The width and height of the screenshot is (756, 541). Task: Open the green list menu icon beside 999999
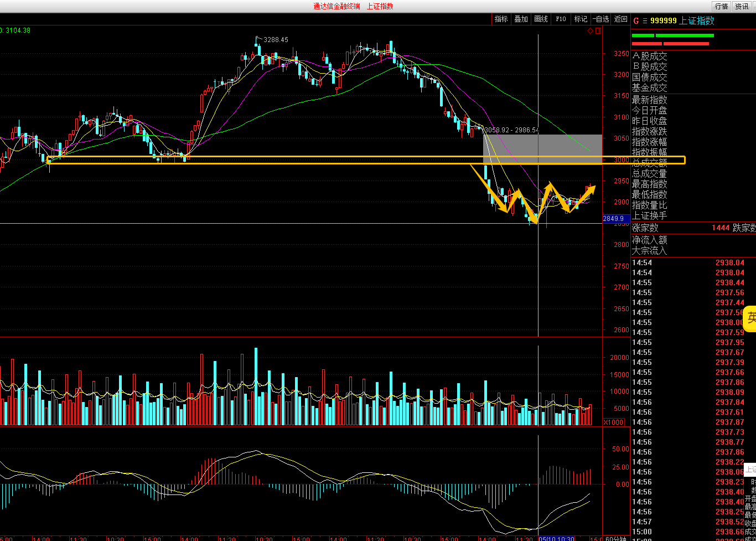645,20
